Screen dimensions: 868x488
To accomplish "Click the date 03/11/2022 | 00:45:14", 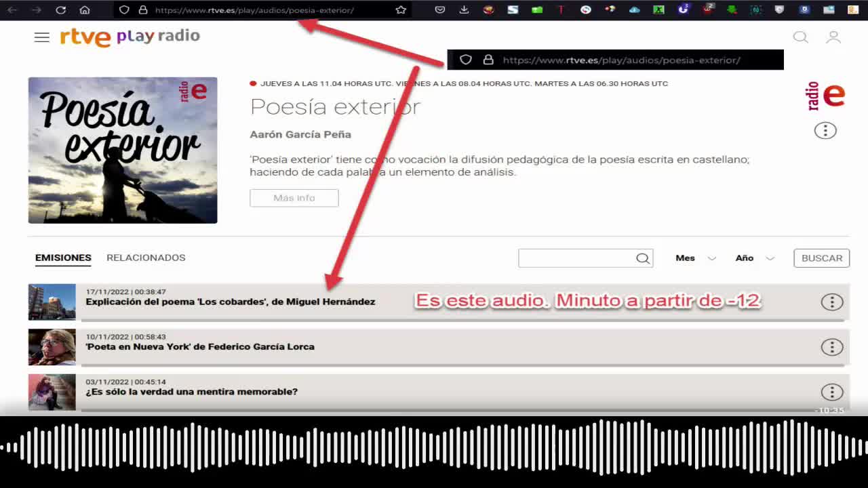I will [126, 382].
